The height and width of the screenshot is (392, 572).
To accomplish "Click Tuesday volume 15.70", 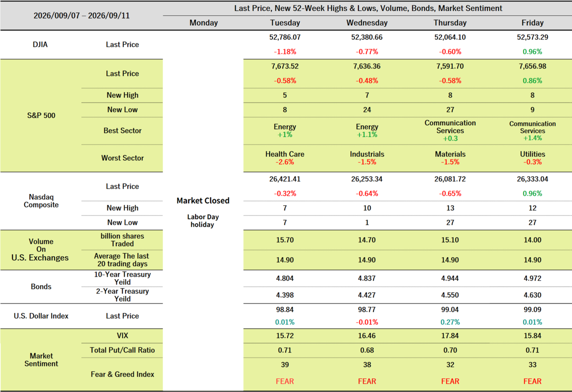I will pos(285,240).
